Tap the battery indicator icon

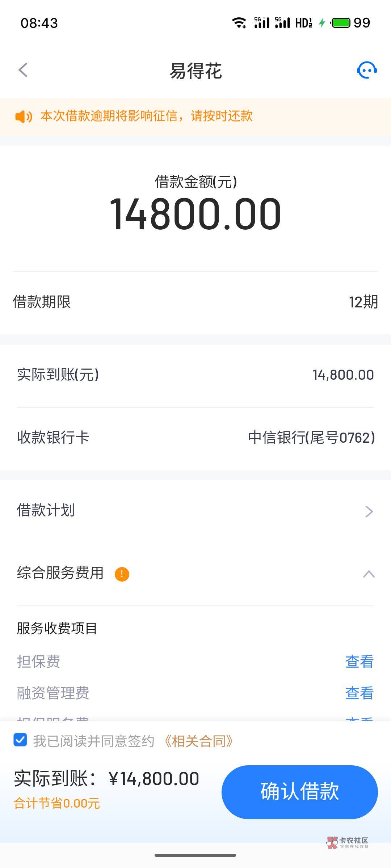click(x=341, y=23)
